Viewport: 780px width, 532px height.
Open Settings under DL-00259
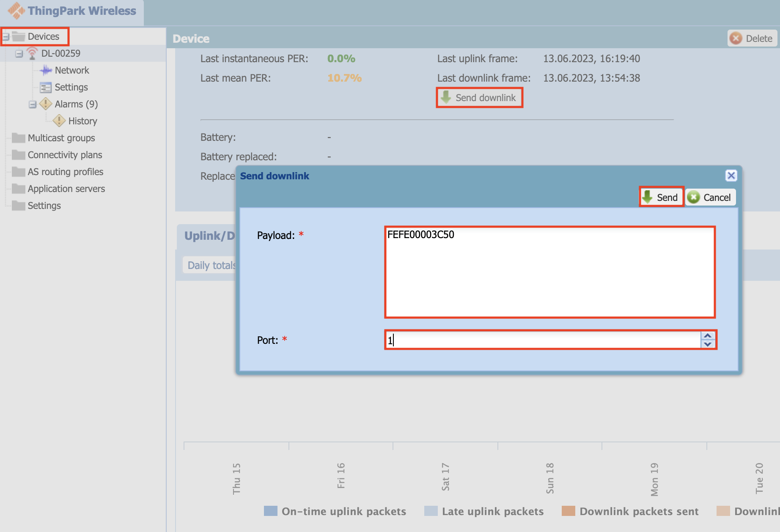[x=71, y=87]
